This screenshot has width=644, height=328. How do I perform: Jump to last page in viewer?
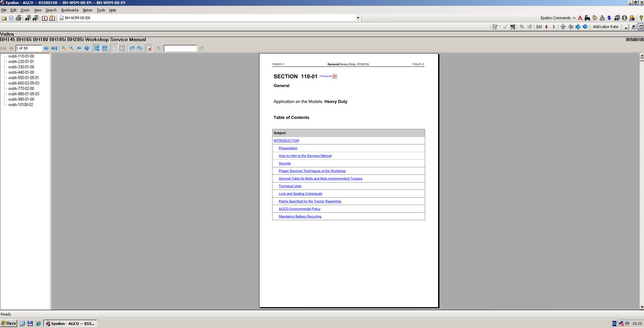(x=54, y=48)
